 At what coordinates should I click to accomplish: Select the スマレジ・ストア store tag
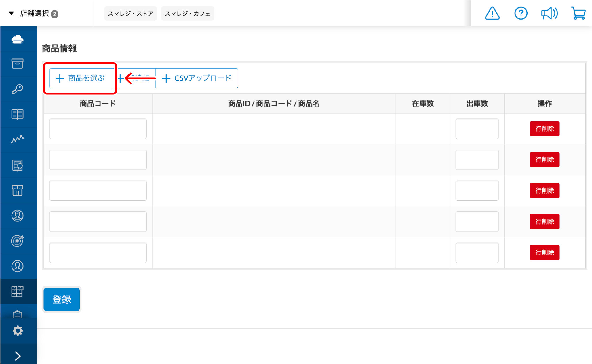click(130, 14)
